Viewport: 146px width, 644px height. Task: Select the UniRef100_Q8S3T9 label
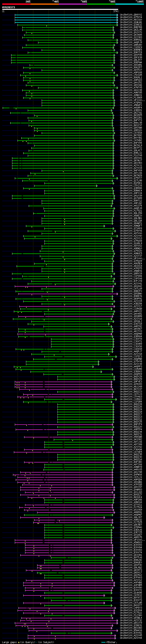coord(131,623)
